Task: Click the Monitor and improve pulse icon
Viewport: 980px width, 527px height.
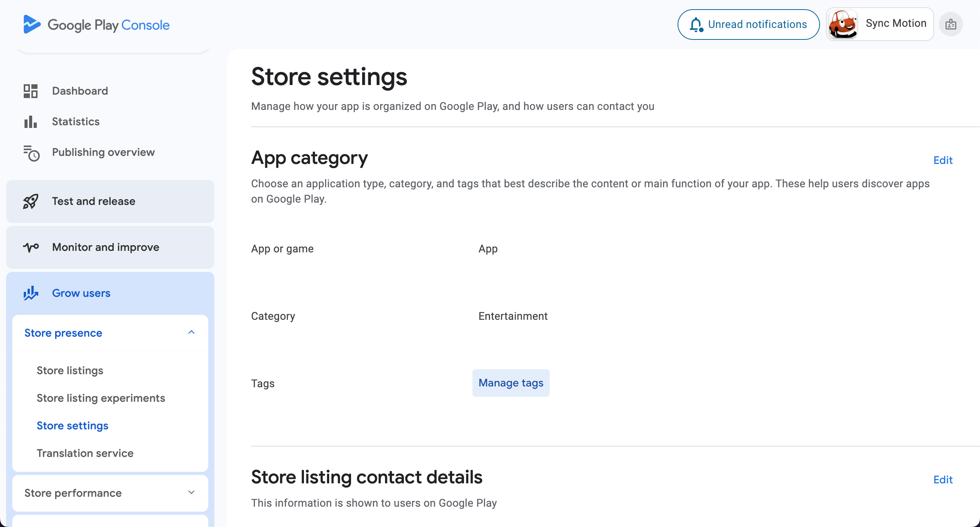Action: coord(31,247)
